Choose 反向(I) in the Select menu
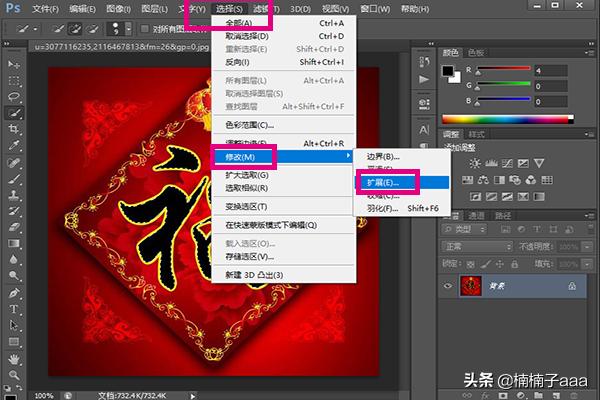This screenshot has width=600, height=400. pos(284,62)
